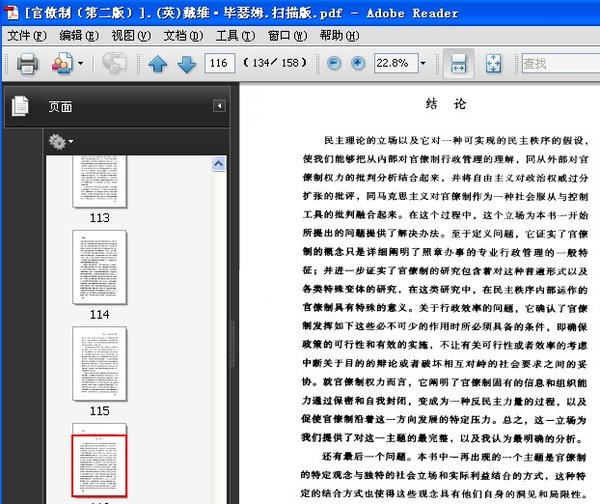Go to next page with down arrow

point(186,64)
